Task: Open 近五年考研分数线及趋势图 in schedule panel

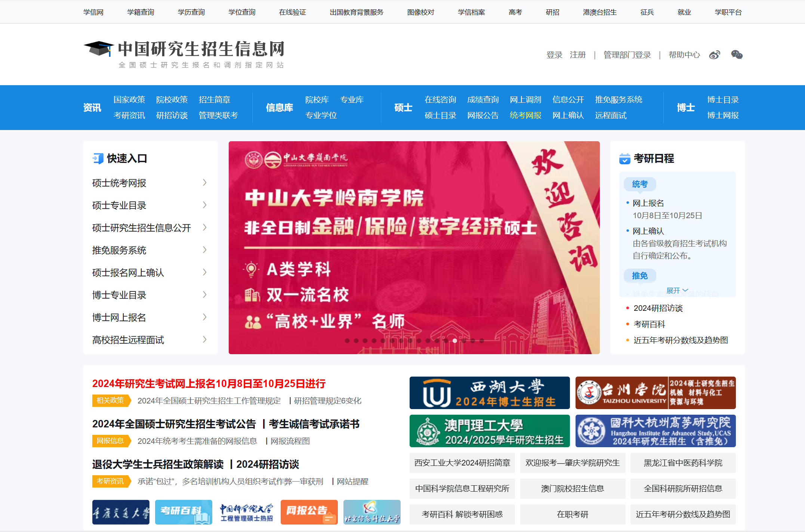Action: (681, 340)
